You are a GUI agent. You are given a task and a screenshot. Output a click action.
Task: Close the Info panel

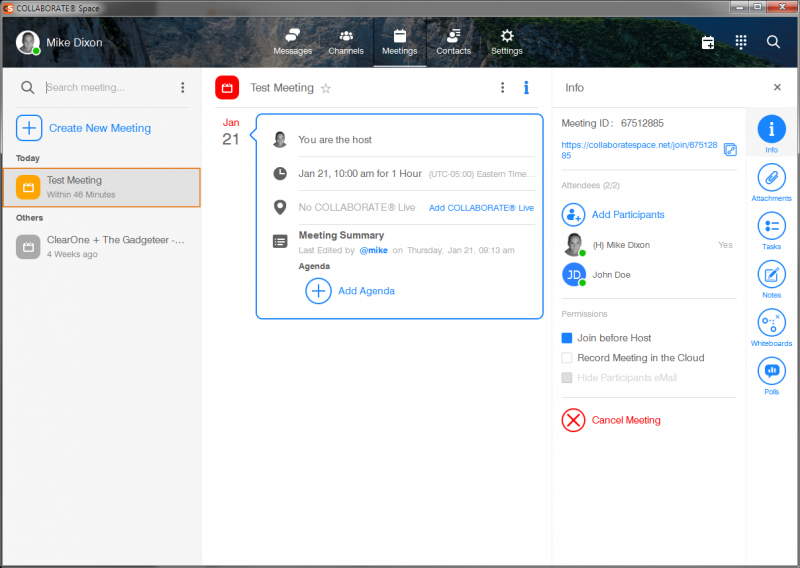(x=777, y=87)
